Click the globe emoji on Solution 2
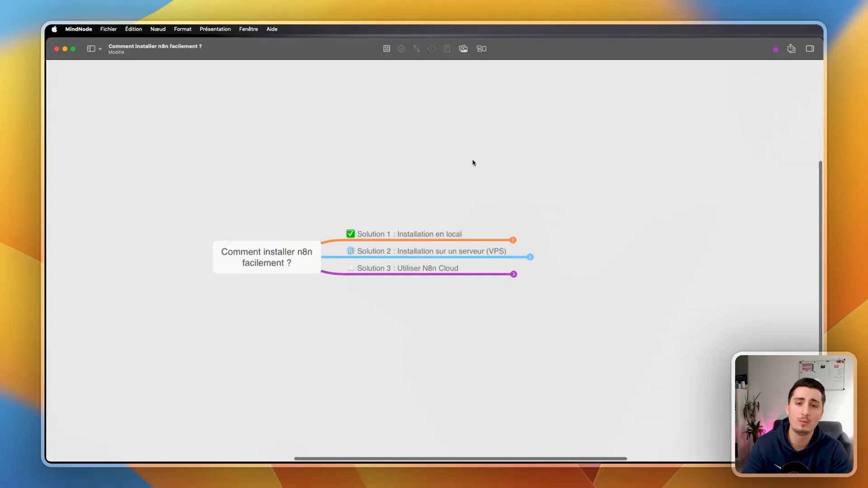This screenshot has width=868, height=488. pyautogui.click(x=350, y=251)
